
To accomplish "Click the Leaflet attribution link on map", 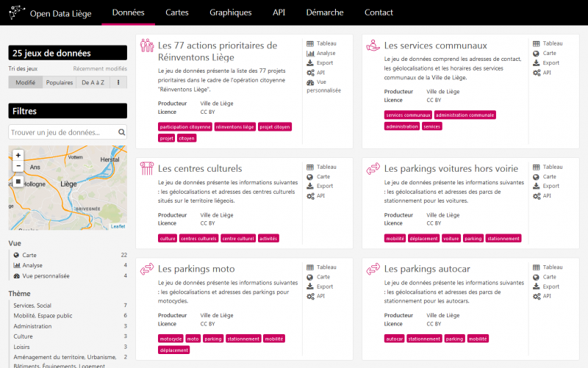I will [x=118, y=226].
